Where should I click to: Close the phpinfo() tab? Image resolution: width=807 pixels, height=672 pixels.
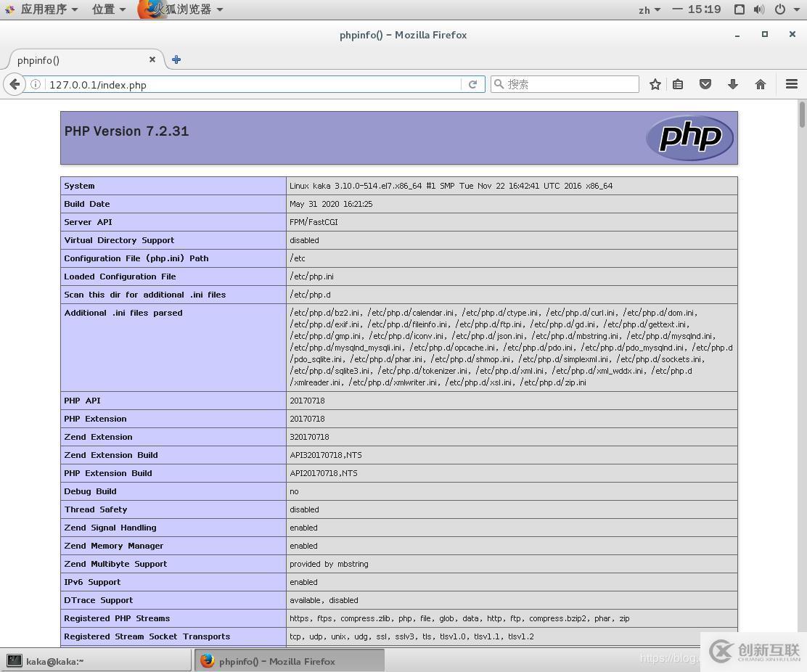point(152,60)
